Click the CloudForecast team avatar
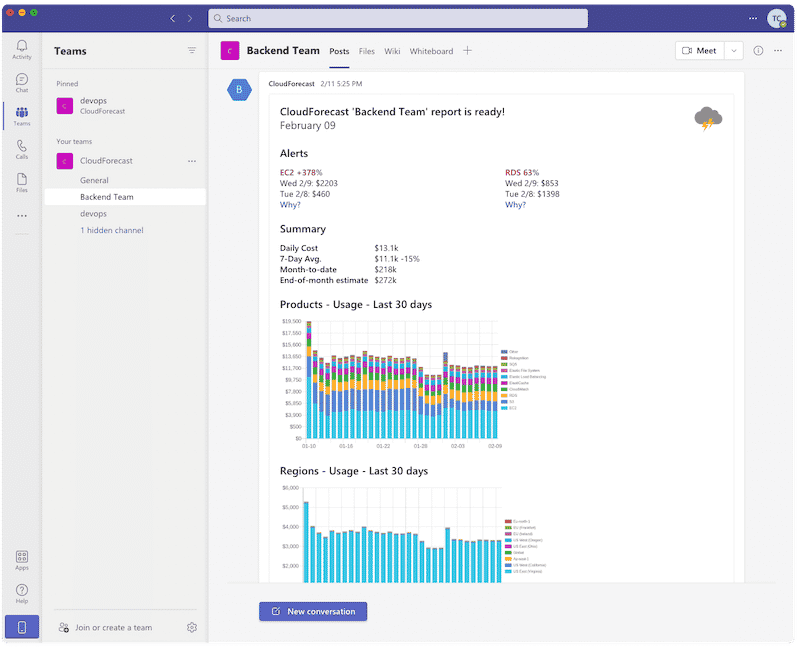This screenshot has height=647, width=800. 64,161
